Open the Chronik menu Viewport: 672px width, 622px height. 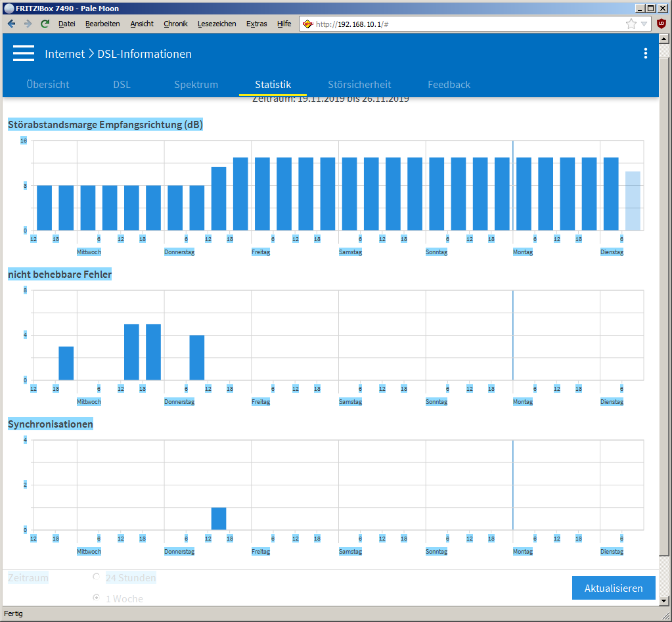[175, 24]
